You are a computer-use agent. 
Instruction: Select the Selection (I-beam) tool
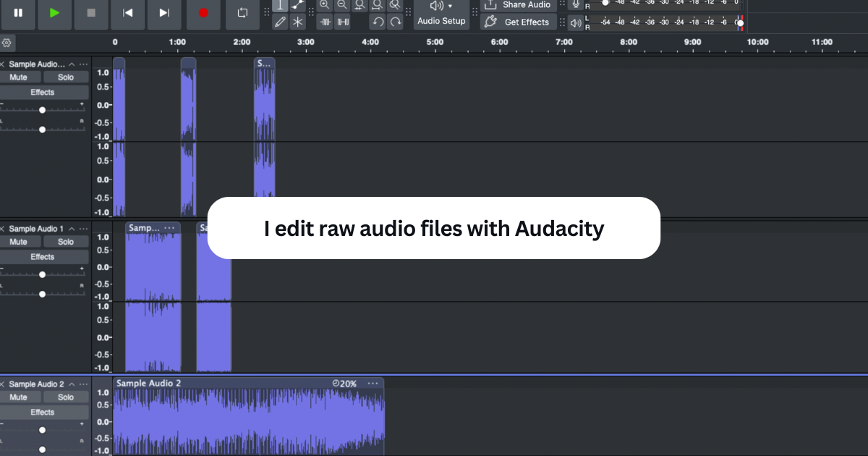[x=281, y=5]
